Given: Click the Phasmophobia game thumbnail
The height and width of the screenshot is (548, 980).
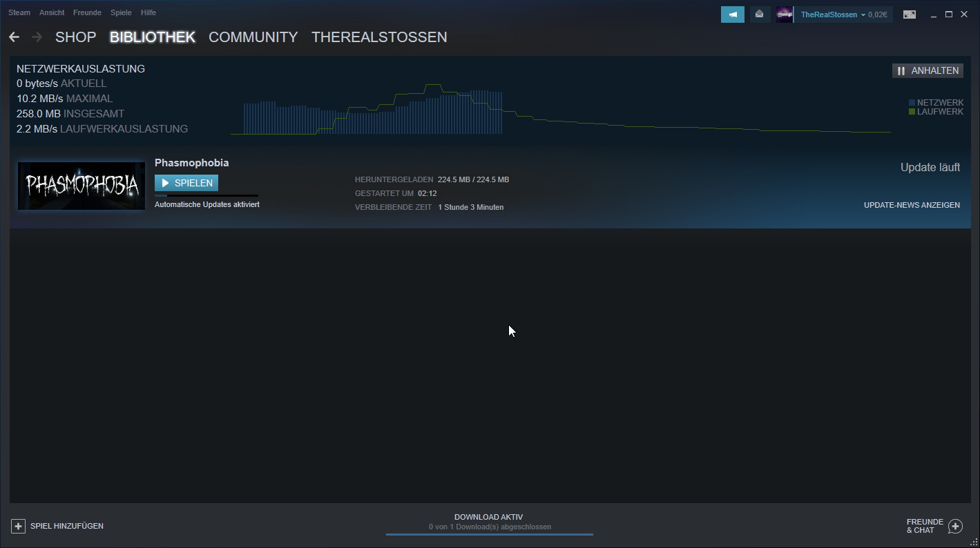Looking at the screenshot, I should point(81,186).
